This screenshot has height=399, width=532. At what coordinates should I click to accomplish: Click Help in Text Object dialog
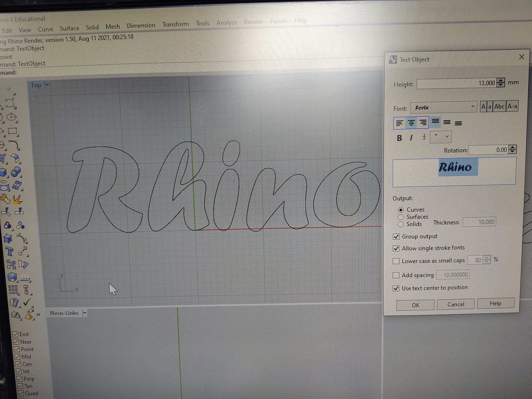pos(495,303)
